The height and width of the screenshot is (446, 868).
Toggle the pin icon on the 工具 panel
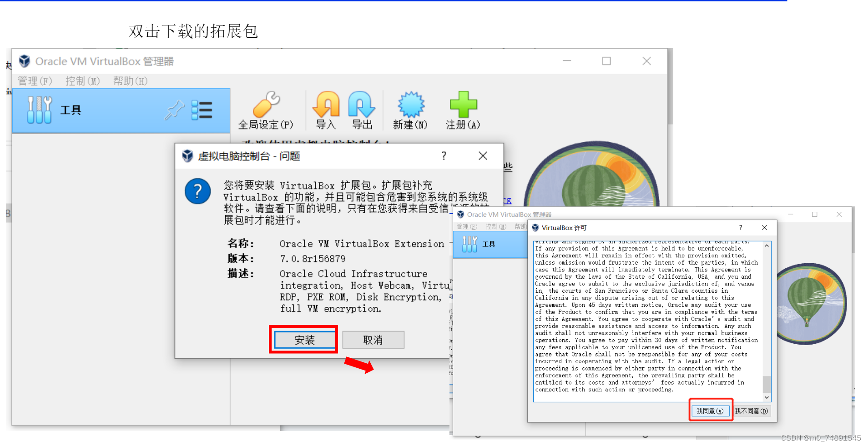(174, 110)
